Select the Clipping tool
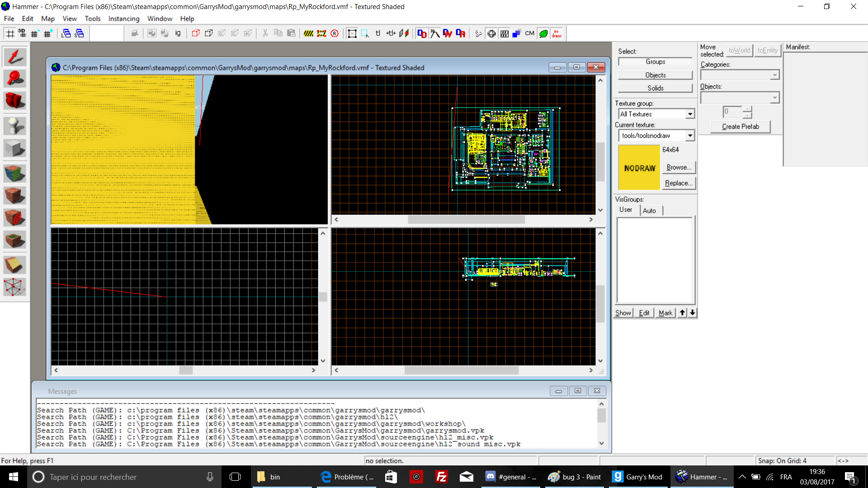This screenshot has width=868, height=488. coord(14,265)
